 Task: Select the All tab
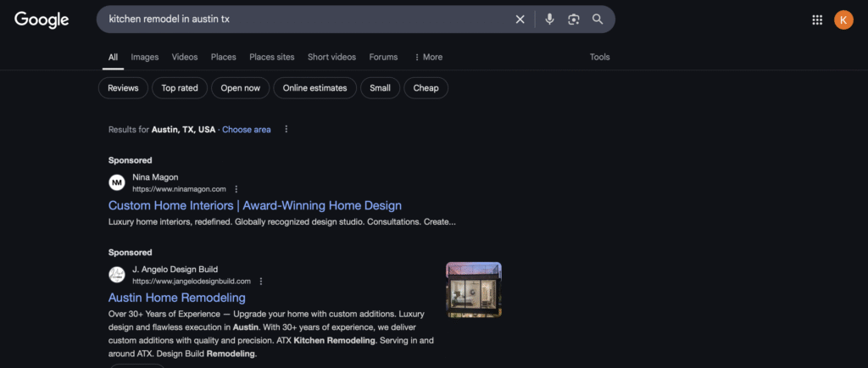[x=113, y=57]
